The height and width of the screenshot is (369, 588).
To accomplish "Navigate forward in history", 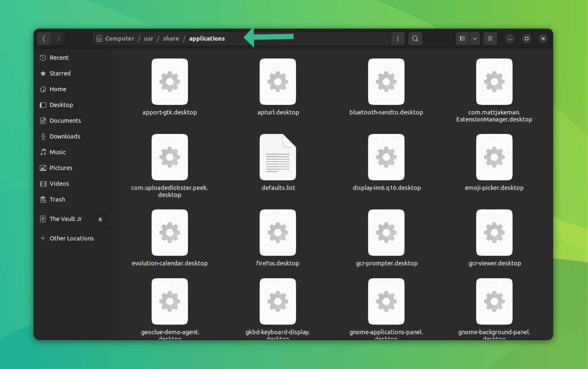I will coord(58,38).
